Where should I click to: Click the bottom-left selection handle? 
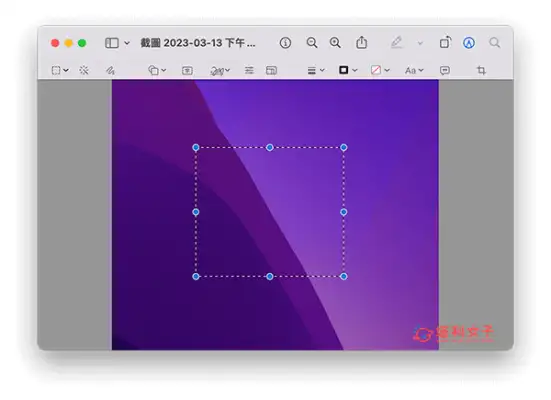196,277
